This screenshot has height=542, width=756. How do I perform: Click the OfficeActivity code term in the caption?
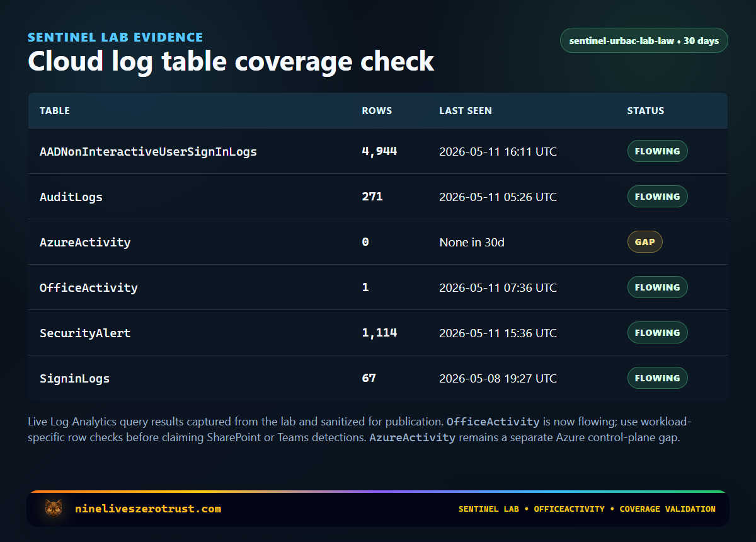click(x=493, y=422)
